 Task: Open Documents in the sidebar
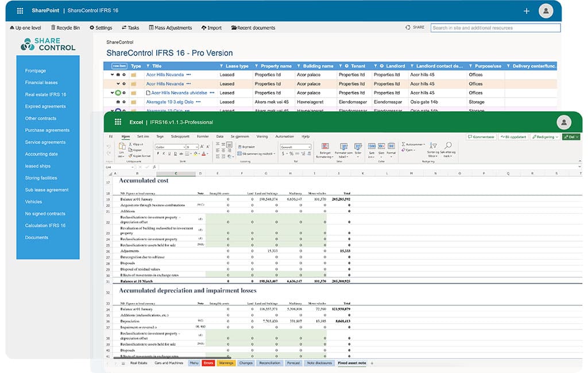36,238
